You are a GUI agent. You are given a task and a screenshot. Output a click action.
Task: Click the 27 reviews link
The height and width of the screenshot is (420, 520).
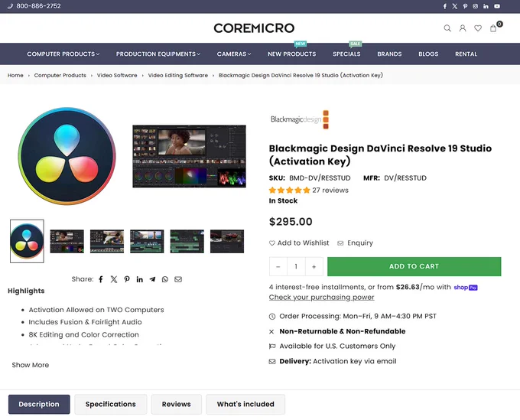tap(330, 190)
